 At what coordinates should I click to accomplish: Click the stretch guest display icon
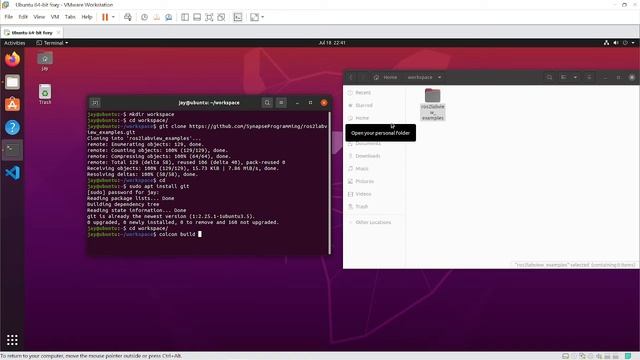(255, 17)
